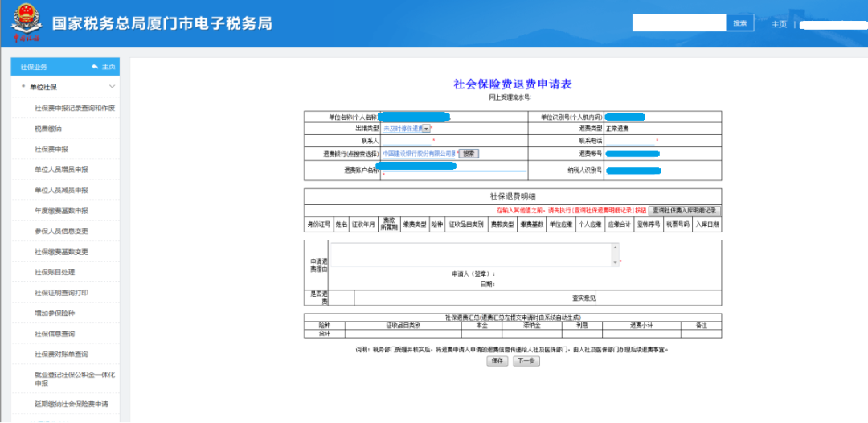The height and width of the screenshot is (423, 868).
Task: Click the 征收品目类别 column header in 社保退费明细
Action: tap(465, 224)
